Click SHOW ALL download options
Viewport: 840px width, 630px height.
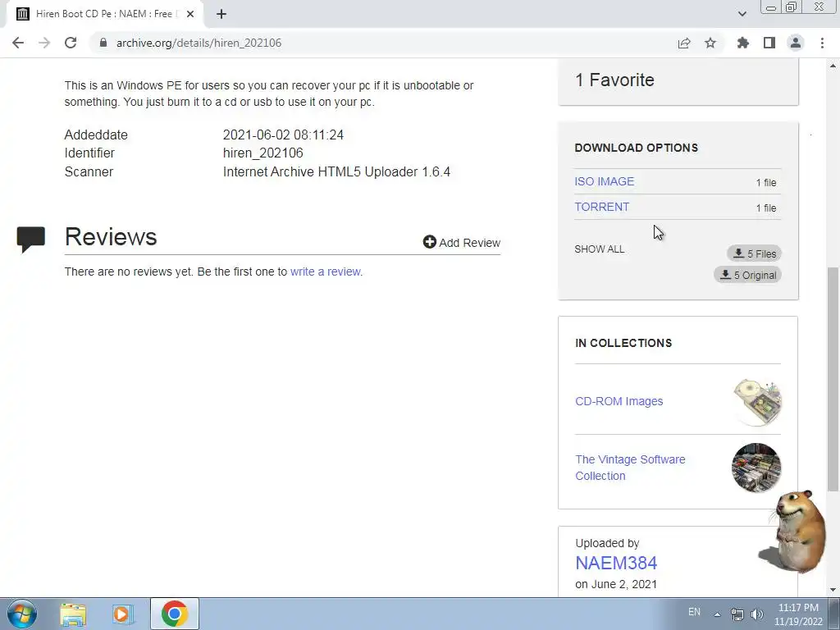coord(599,249)
